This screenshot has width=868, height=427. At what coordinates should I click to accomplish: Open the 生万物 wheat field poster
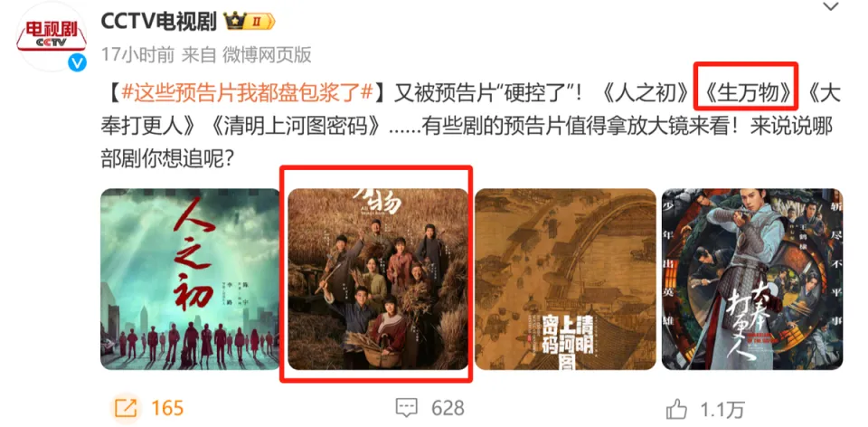coord(378,280)
